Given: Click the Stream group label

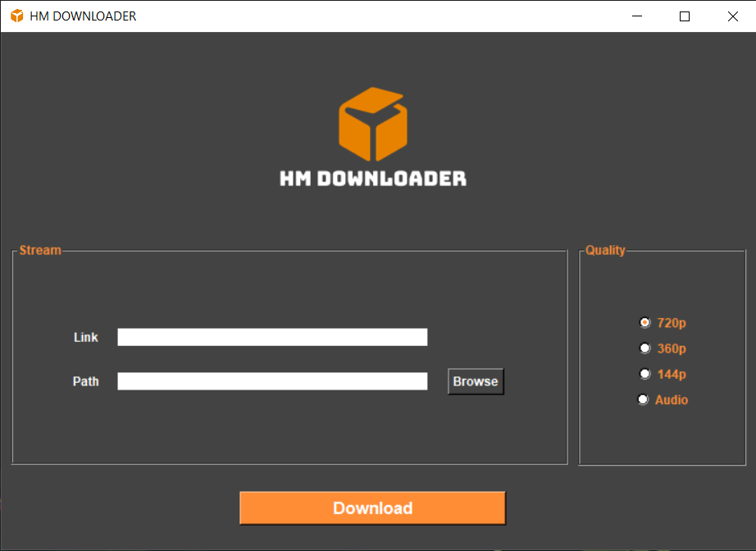Looking at the screenshot, I should click(40, 250).
